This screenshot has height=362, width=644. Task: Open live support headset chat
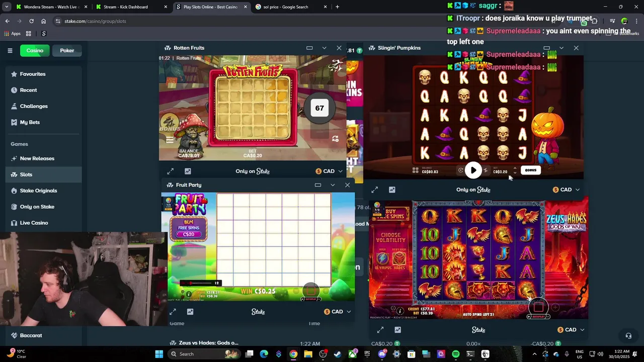628,336
